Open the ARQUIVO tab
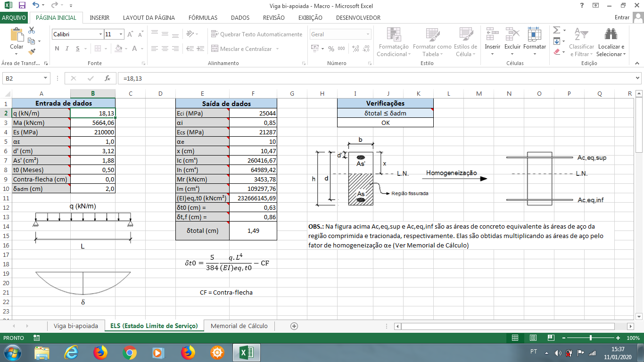The image size is (644, 362). click(x=14, y=17)
